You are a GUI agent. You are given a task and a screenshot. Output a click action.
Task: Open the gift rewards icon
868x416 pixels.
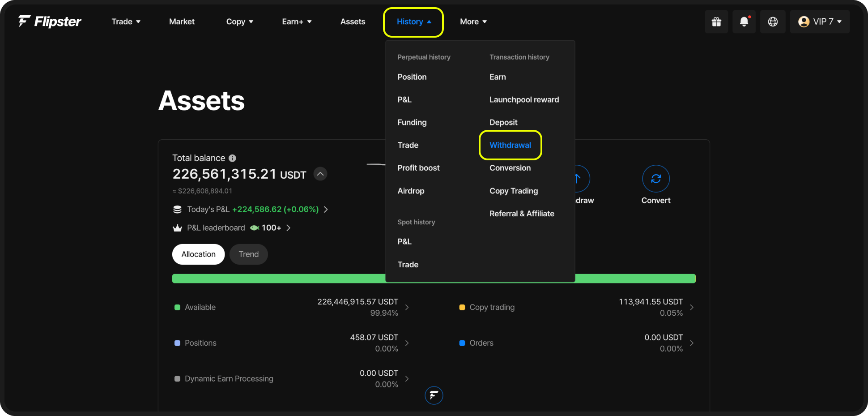point(716,21)
